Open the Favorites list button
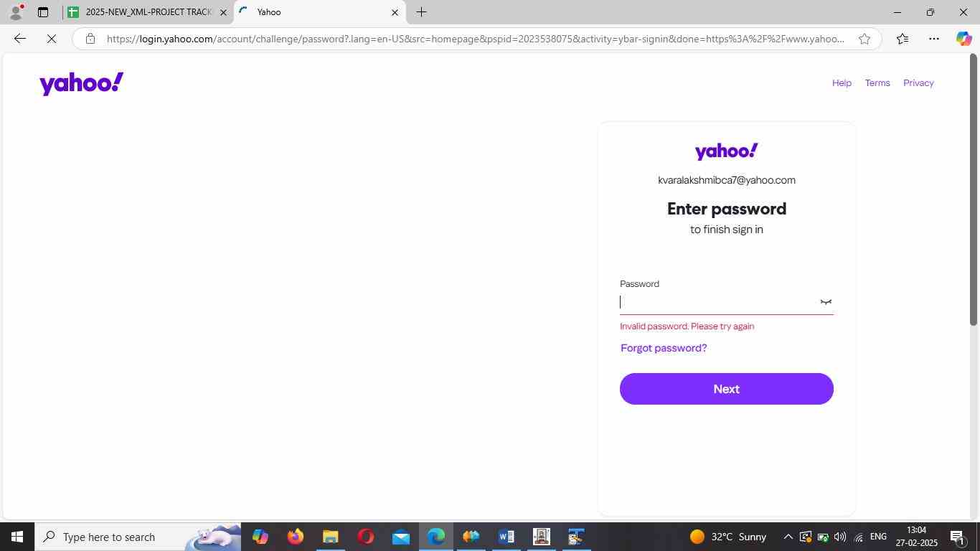 pos(902,39)
